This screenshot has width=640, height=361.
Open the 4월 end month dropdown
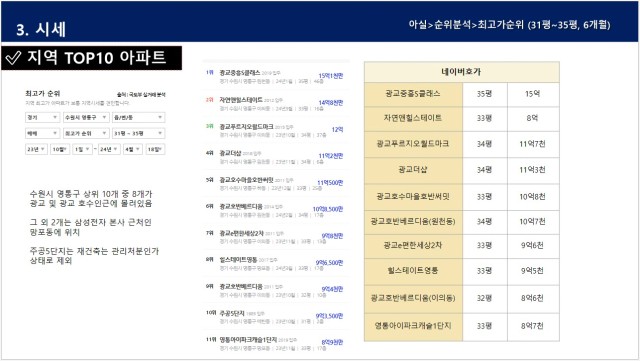click(133, 149)
